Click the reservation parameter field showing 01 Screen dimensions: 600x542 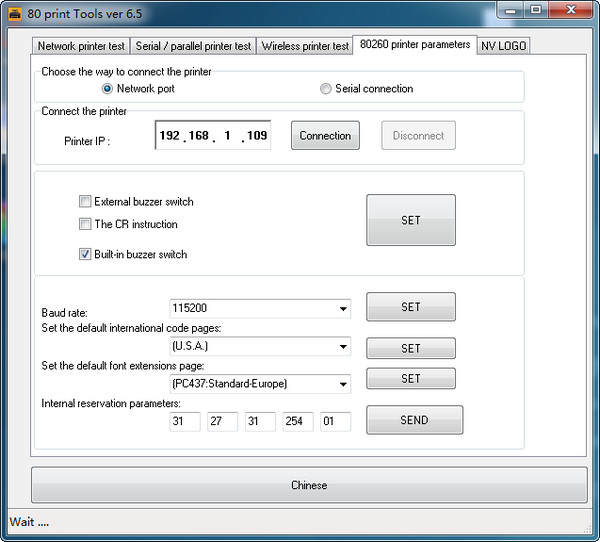click(336, 422)
